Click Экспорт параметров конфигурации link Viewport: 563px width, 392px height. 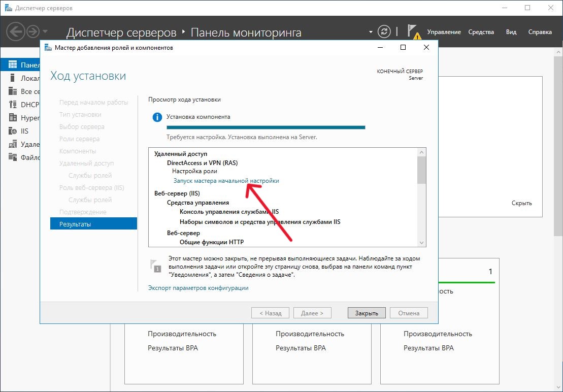coord(198,288)
